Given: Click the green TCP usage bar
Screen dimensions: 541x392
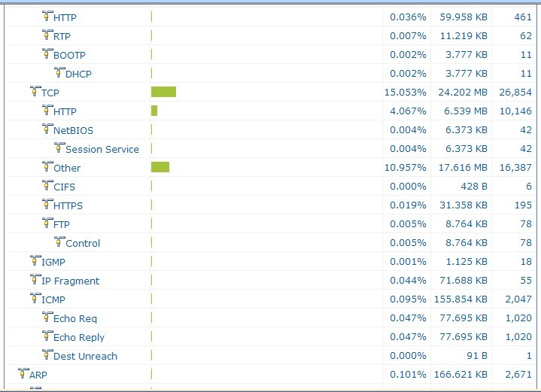Looking at the screenshot, I should [163, 92].
